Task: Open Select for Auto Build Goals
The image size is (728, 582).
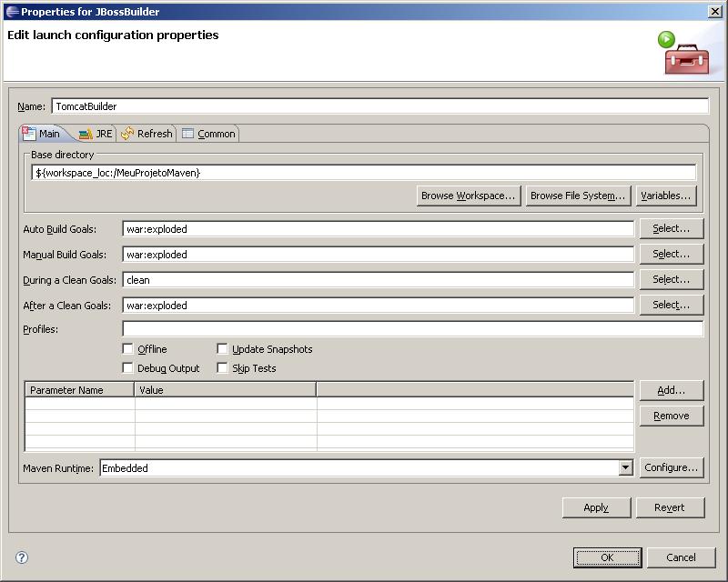Action: [672, 228]
